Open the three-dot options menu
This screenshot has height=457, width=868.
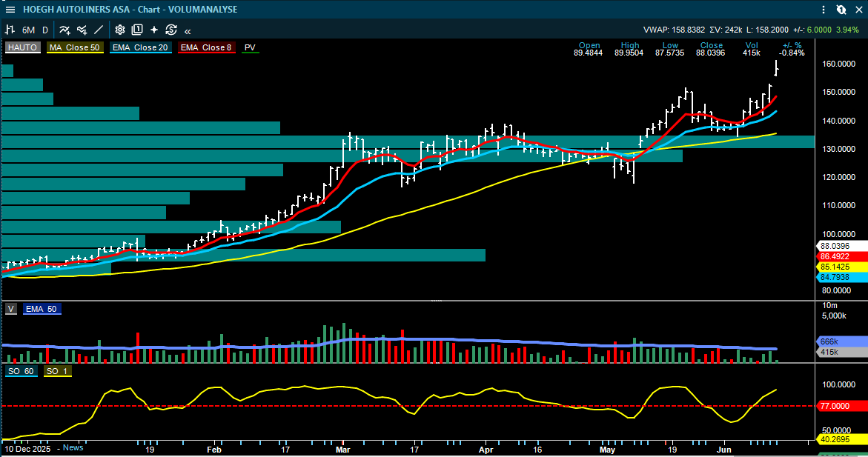pyautogui.click(x=824, y=10)
